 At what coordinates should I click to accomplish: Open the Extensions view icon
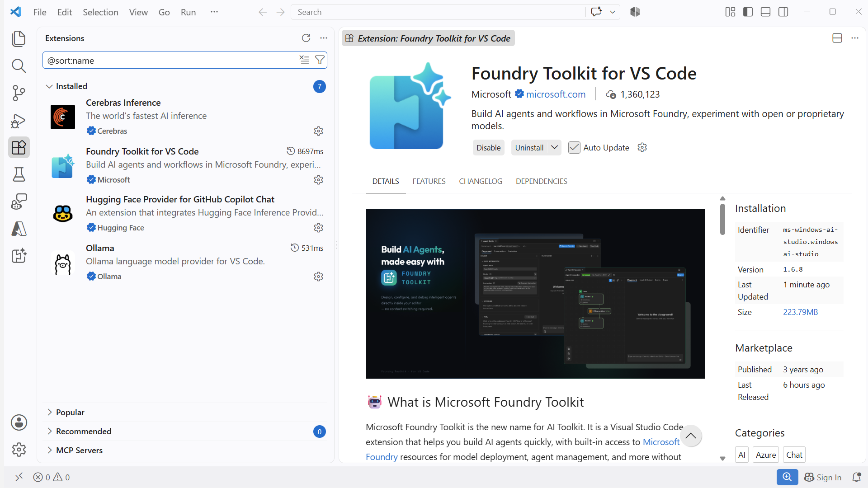(19, 148)
